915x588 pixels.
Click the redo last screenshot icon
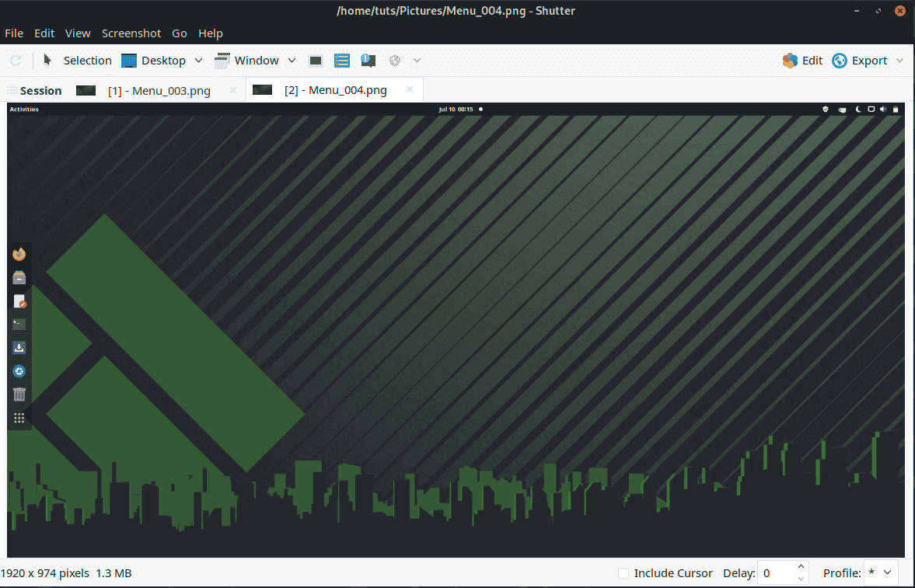16,61
